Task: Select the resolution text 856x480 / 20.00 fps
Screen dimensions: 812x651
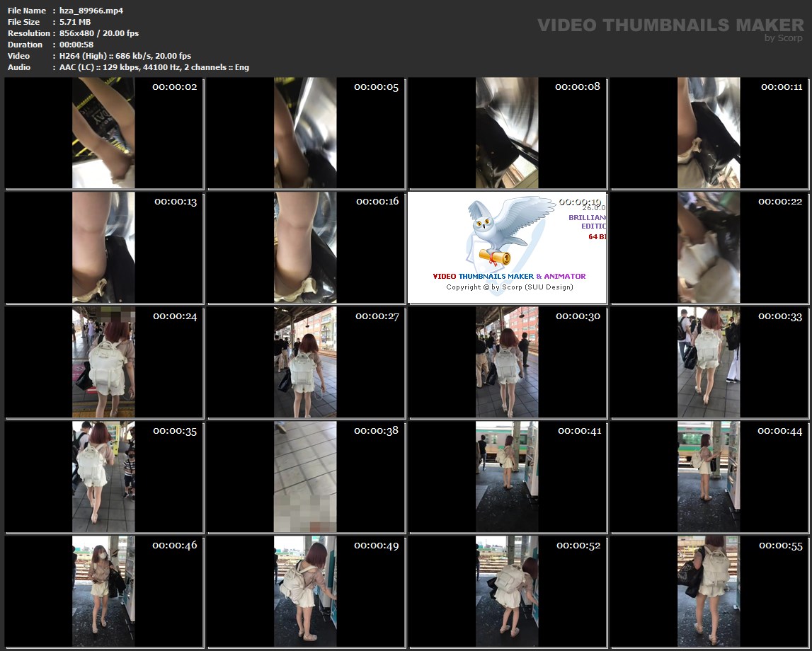Action: (x=99, y=33)
